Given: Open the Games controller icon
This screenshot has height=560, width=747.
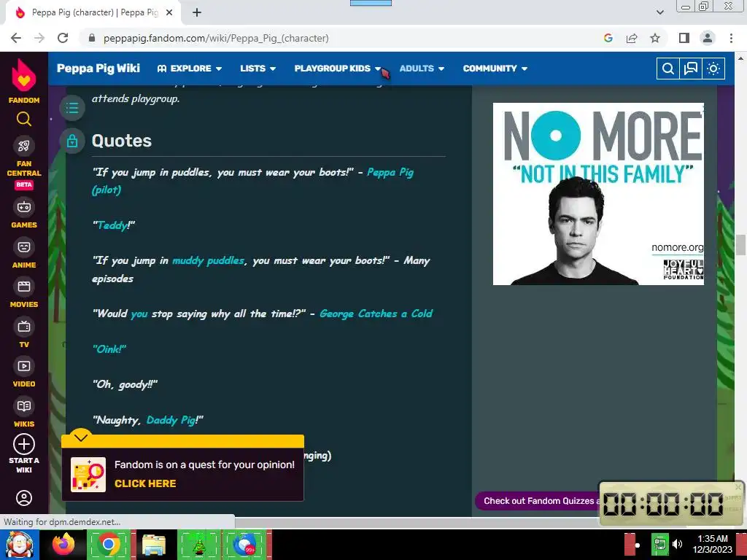Looking at the screenshot, I should pos(24,207).
